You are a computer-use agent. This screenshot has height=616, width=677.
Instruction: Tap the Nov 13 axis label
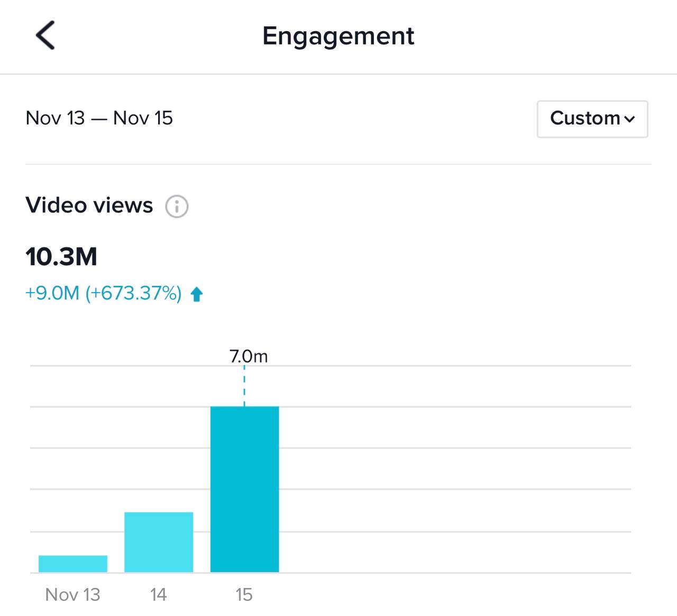tap(73, 594)
